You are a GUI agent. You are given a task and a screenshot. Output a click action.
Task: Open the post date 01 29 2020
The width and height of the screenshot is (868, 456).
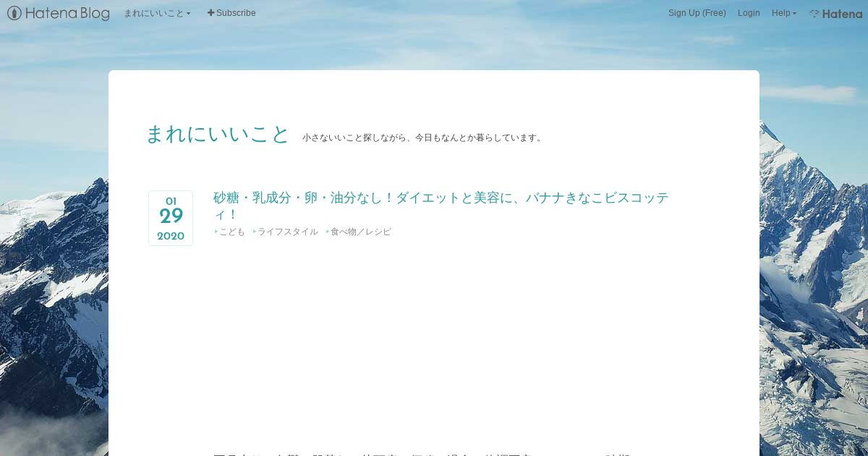(171, 218)
